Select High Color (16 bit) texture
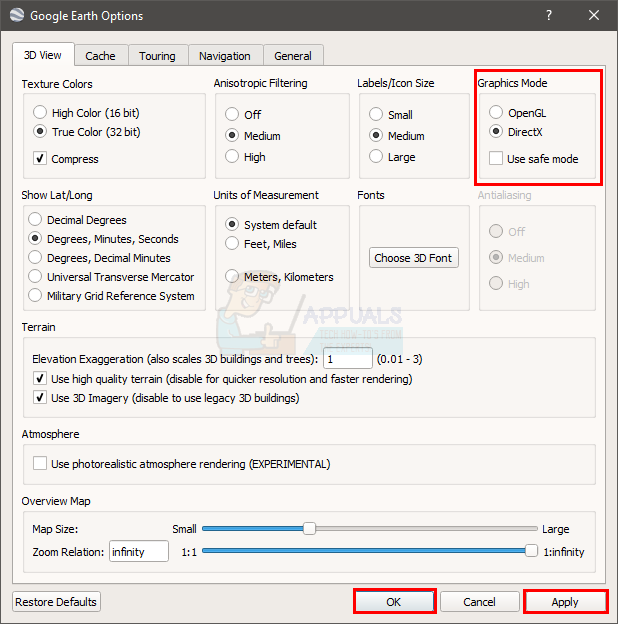This screenshot has width=618, height=624. pos(40,113)
